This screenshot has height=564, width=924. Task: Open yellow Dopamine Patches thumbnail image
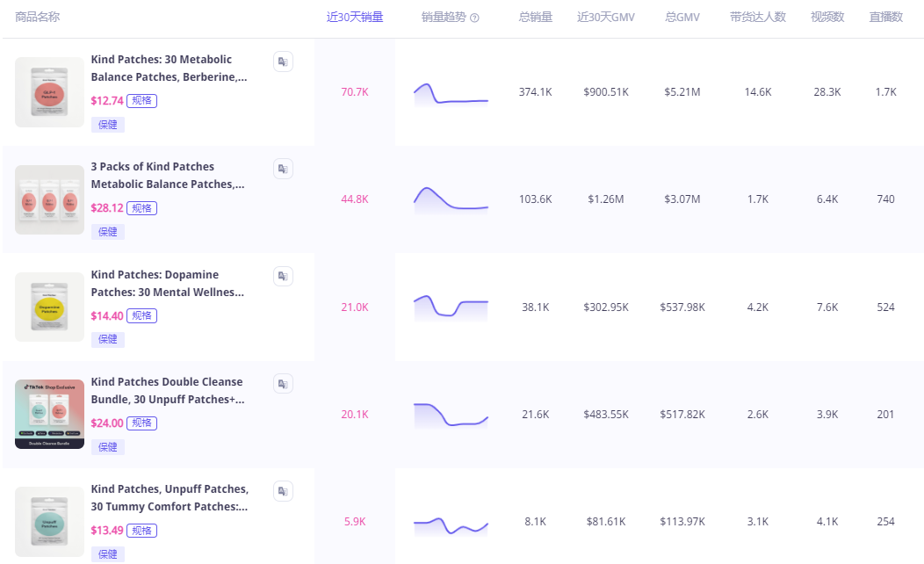tap(49, 307)
